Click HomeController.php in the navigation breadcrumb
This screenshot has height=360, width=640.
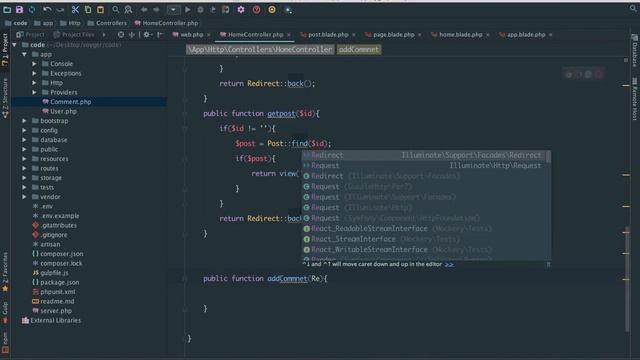pos(167,23)
